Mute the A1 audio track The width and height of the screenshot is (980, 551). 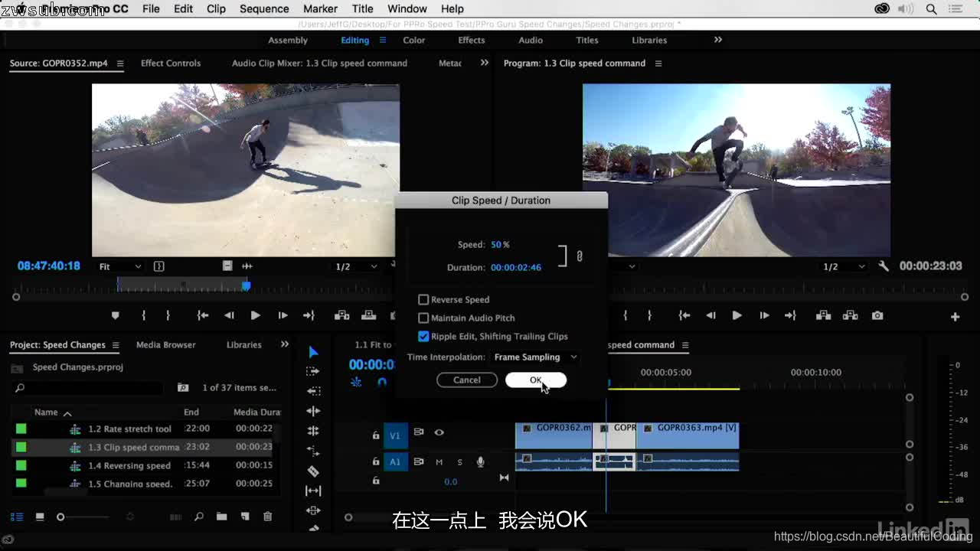pyautogui.click(x=439, y=461)
